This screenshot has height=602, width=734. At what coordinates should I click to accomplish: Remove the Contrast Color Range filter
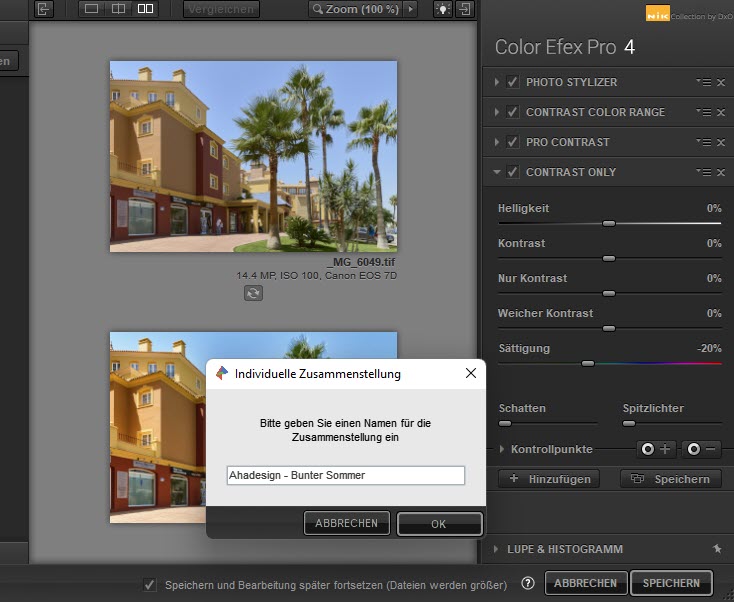point(721,112)
